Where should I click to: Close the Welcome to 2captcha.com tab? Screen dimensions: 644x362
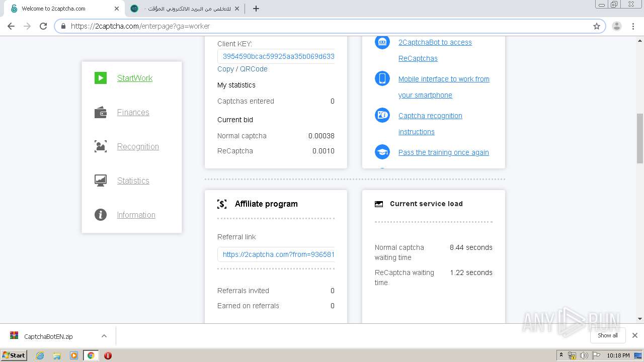pos(117,9)
